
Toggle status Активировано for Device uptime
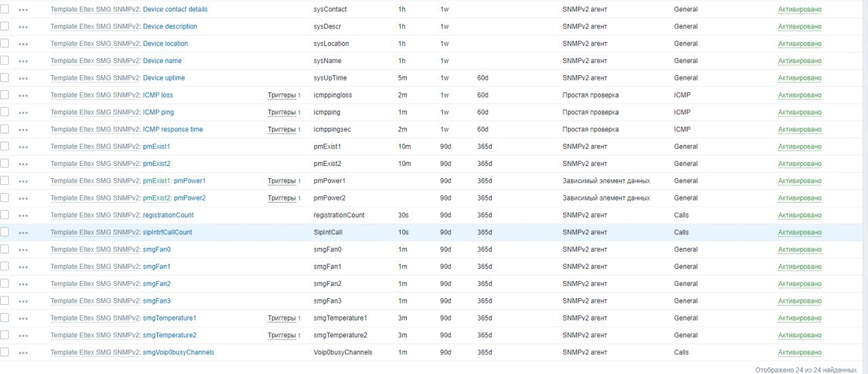800,78
